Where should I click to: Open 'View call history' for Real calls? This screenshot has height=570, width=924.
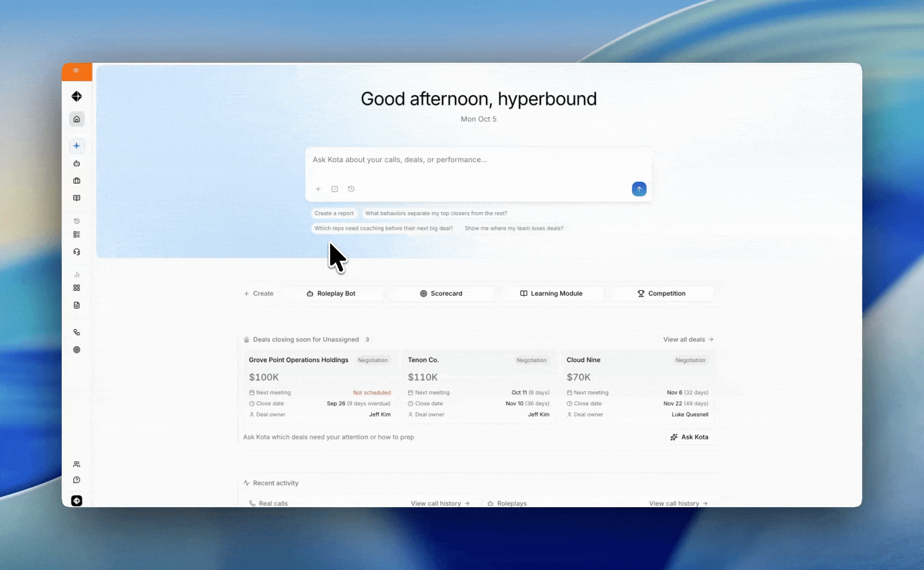point(440,503)
